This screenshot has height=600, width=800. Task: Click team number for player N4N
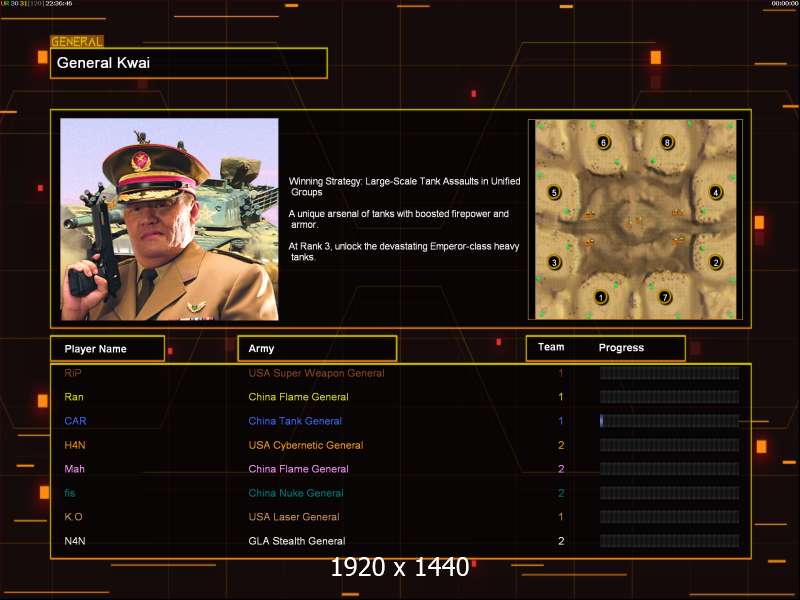(561, 541)
